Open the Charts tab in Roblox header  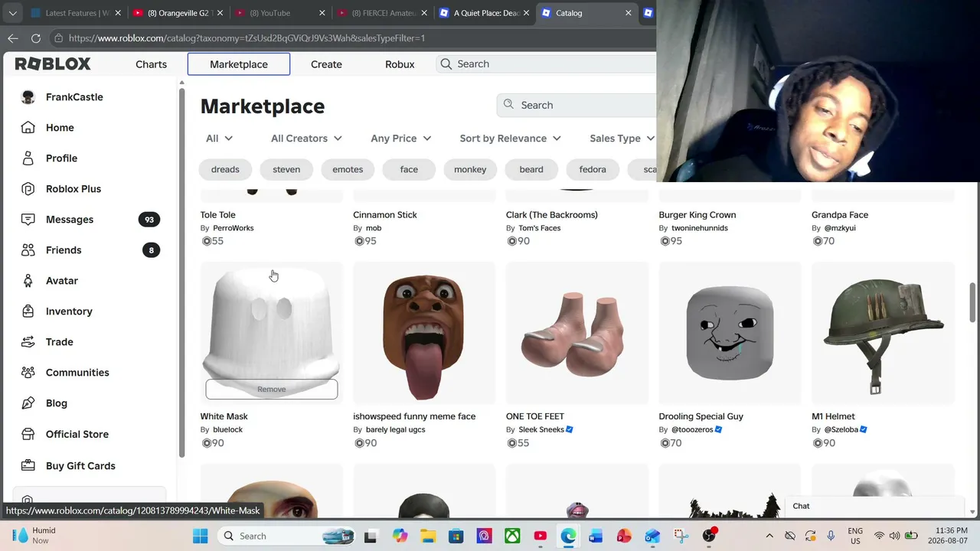click(x=151, y=64)
